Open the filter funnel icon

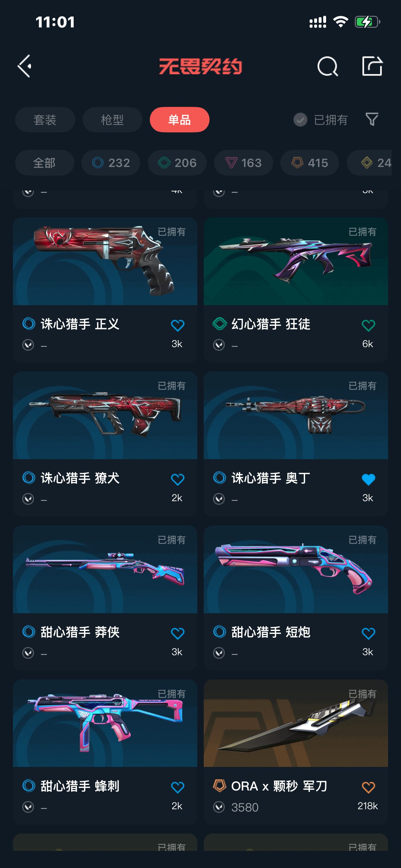pyautogui.click(x=372, y=119)
